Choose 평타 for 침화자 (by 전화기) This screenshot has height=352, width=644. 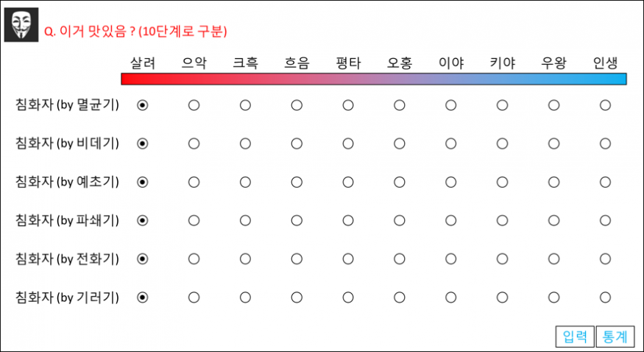[348, 258]
